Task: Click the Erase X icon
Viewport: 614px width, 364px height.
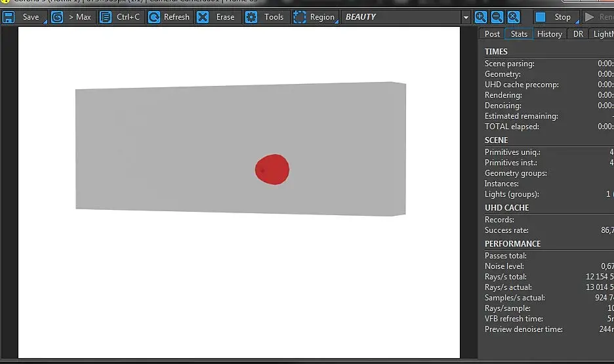Action: click(x=203, y=17)
